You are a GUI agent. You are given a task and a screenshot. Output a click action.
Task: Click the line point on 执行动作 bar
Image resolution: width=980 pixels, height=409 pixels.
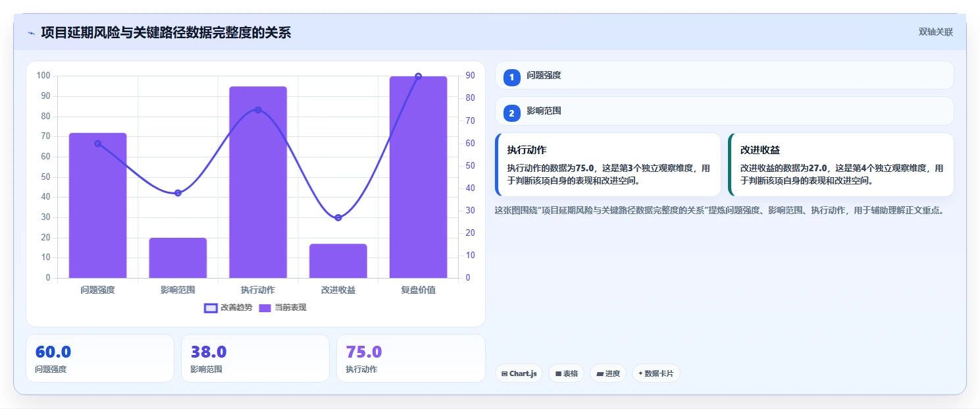coord(258,110)
